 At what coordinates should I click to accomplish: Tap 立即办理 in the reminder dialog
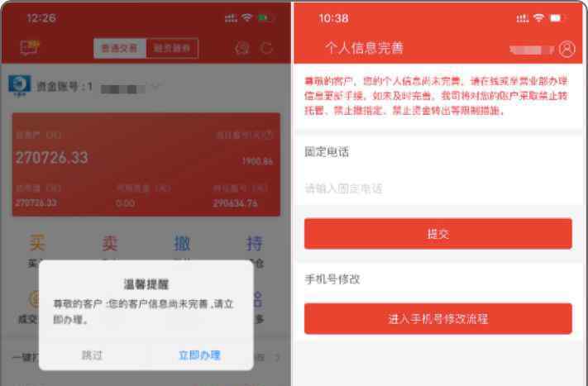(x=199, y=355)
